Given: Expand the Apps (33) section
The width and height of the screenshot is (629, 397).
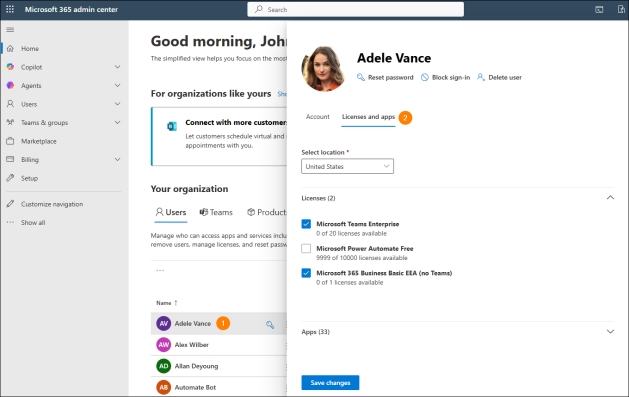Looking at the screenshot, I should click(610, 332).
